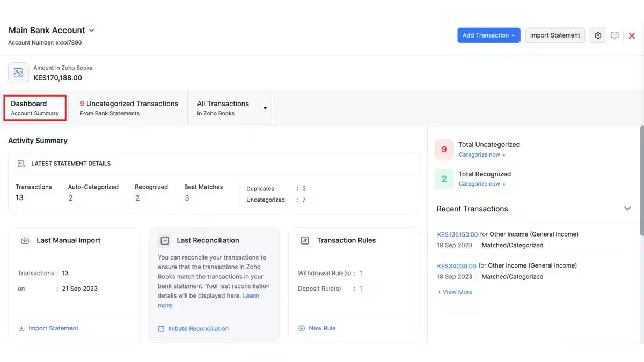Click the Transactions 13 statistic
Image resolution: width=644 pixels, height=362 pixels.
coord(33,193)
